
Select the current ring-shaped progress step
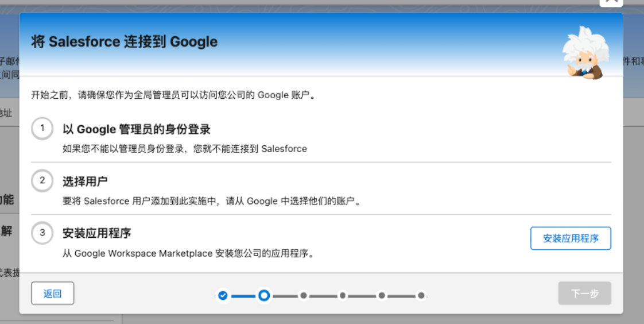click(264, 295)
